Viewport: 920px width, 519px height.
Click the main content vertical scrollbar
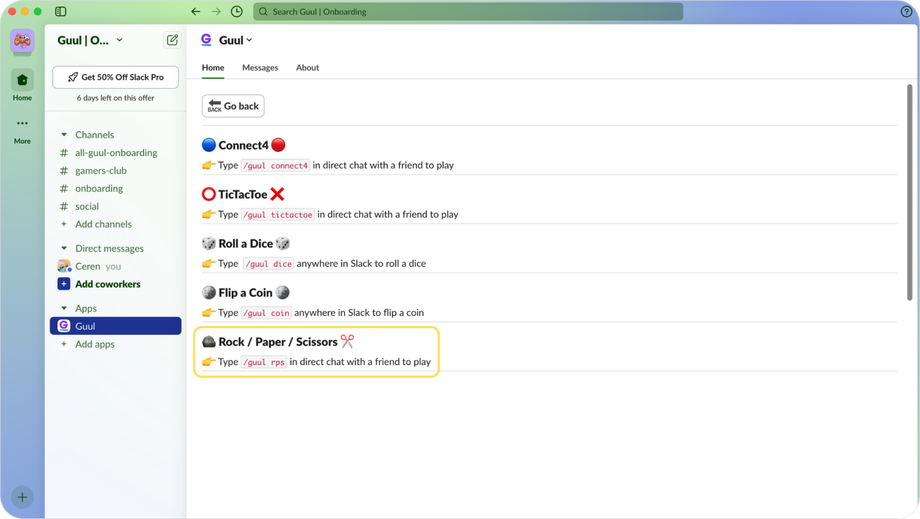[909, 192]
